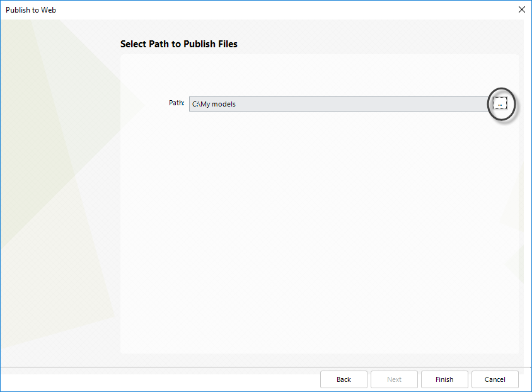
Task: Select the 'Select Path to Publish Files' heading
Action: click(x=179, y=44)
